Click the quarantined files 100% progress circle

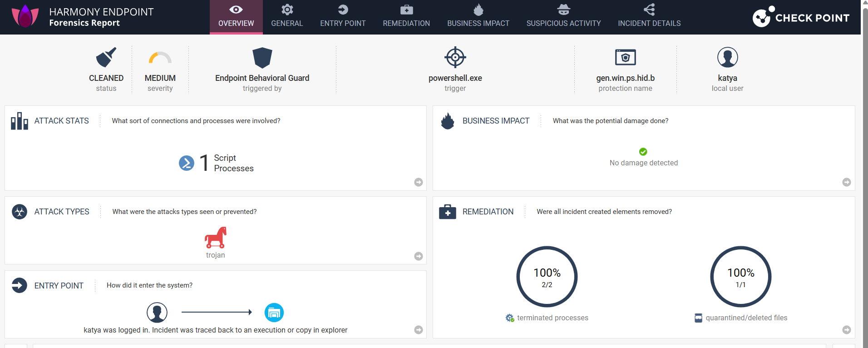(x=741, y=277)
